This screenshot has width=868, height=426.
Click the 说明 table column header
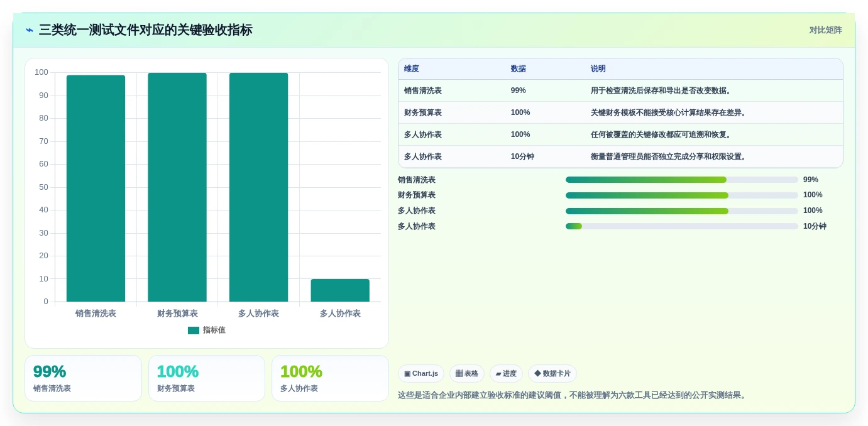coord(598,69)
